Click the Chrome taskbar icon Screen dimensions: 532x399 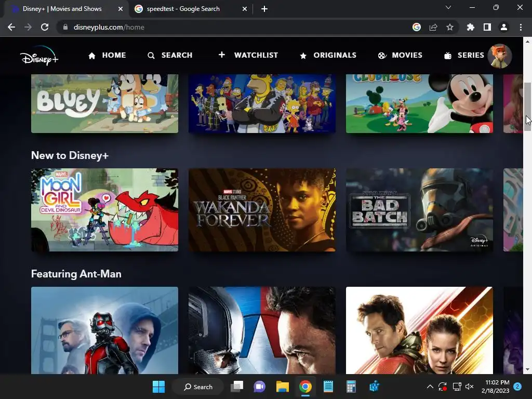pyautogui.click(x=305, y=387)
